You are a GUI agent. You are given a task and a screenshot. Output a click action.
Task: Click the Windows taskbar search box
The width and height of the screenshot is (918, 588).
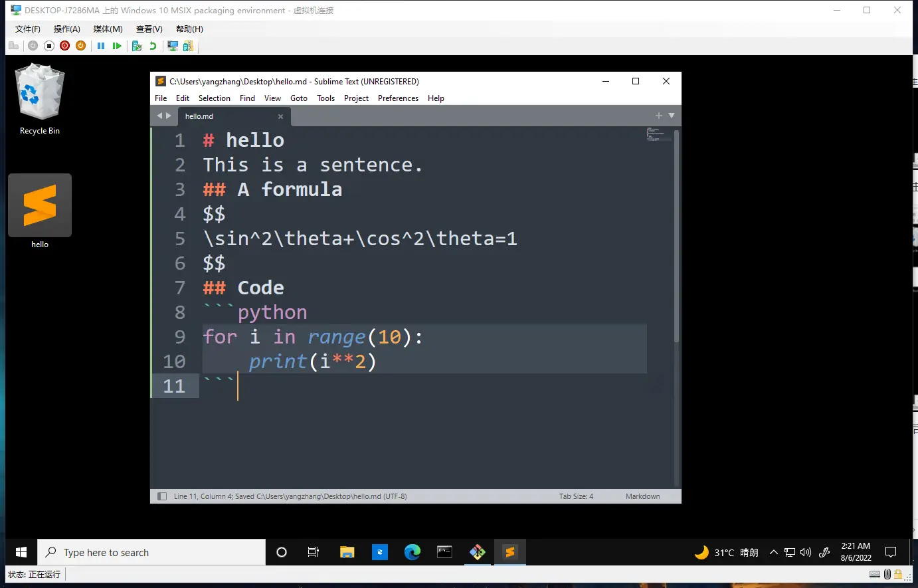coord(151,552)
